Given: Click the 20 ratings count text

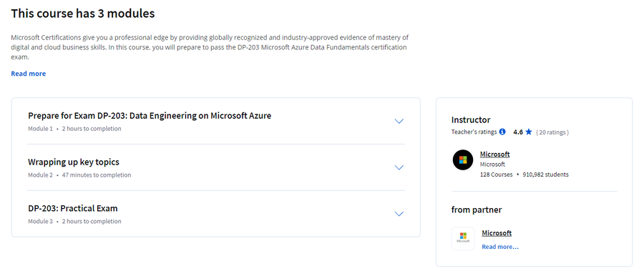Looking at the screenshot, I should coord(552,132).
